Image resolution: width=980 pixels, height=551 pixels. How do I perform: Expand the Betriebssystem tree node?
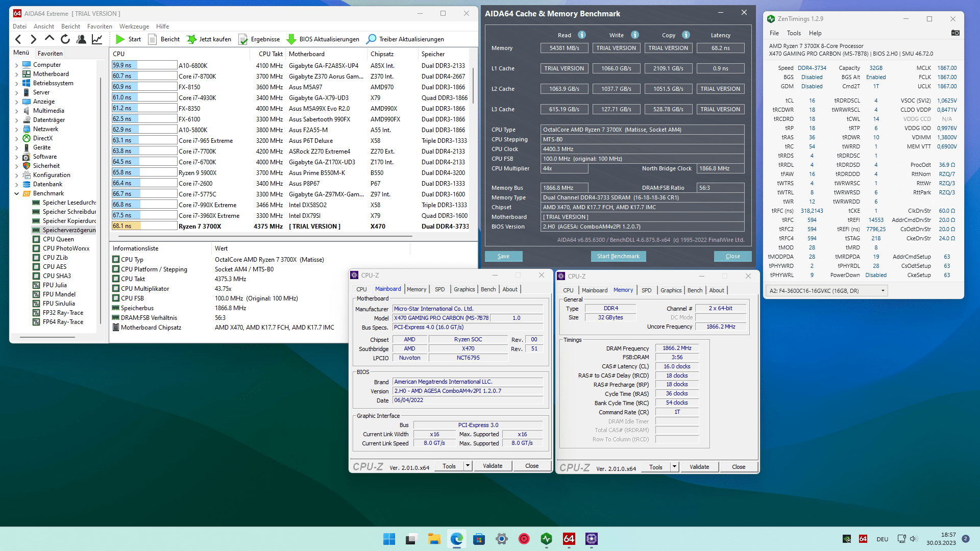pyautogui.click(x=16, y=83)
